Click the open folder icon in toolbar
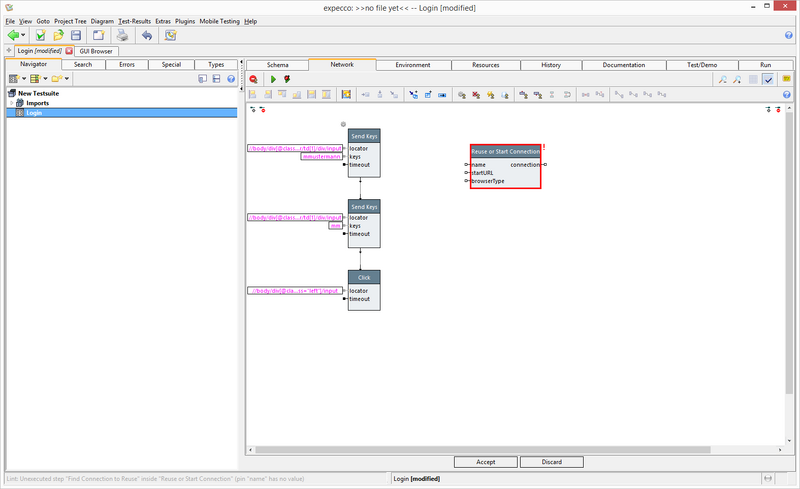 coord(59,35)
